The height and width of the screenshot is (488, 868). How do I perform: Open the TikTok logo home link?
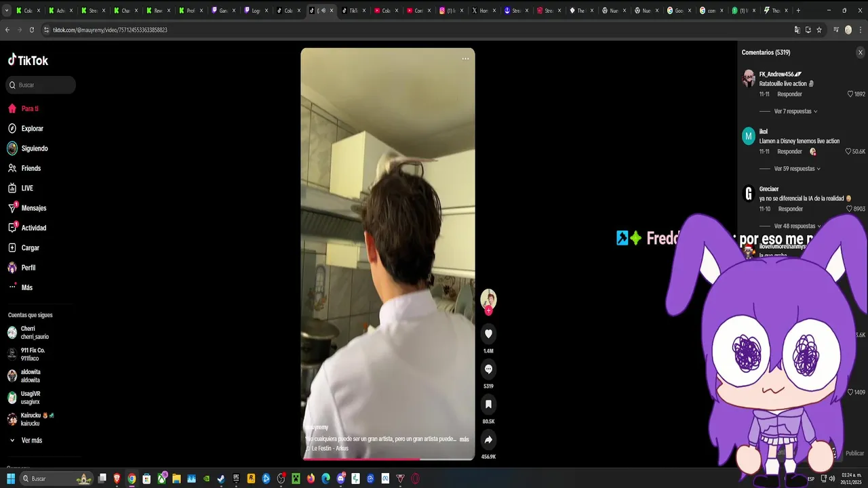click(28, 60)
